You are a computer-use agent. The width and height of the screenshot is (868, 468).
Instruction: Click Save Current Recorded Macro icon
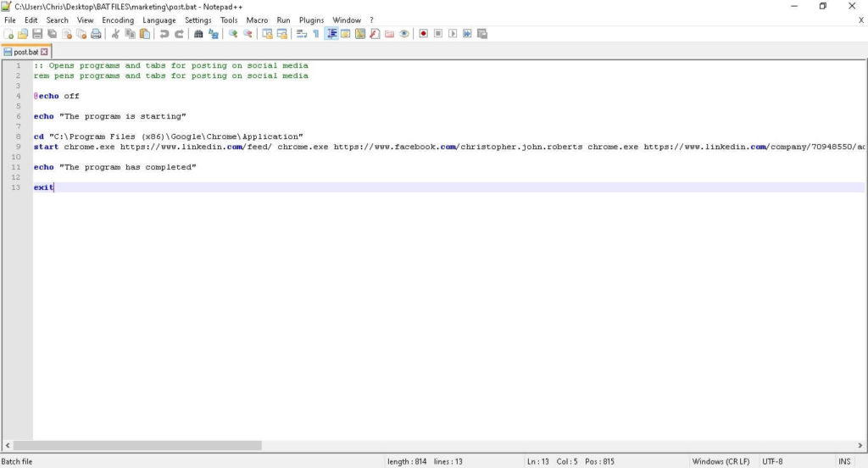482,34
